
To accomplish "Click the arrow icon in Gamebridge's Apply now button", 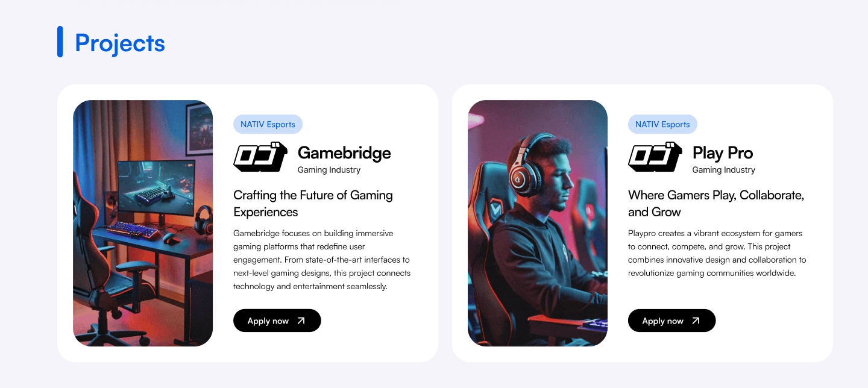I will coord(301,321).
